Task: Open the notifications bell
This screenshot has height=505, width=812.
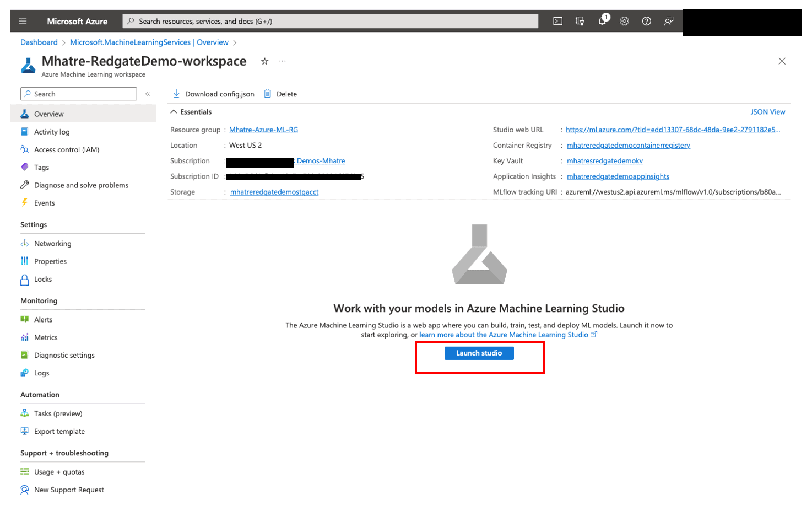Action: click(x=602, y=21)
